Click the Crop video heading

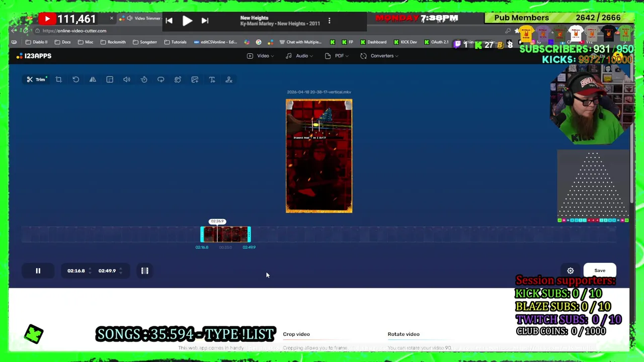tap(296, 334)
